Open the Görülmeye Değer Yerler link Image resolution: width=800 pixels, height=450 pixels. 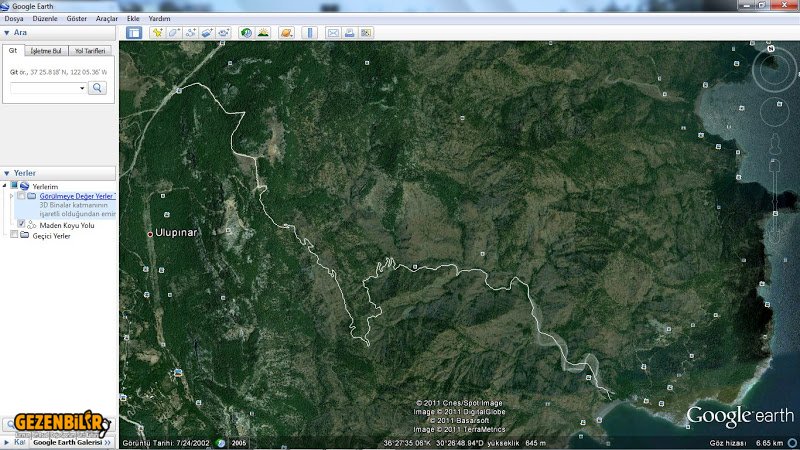pos(78,196)
